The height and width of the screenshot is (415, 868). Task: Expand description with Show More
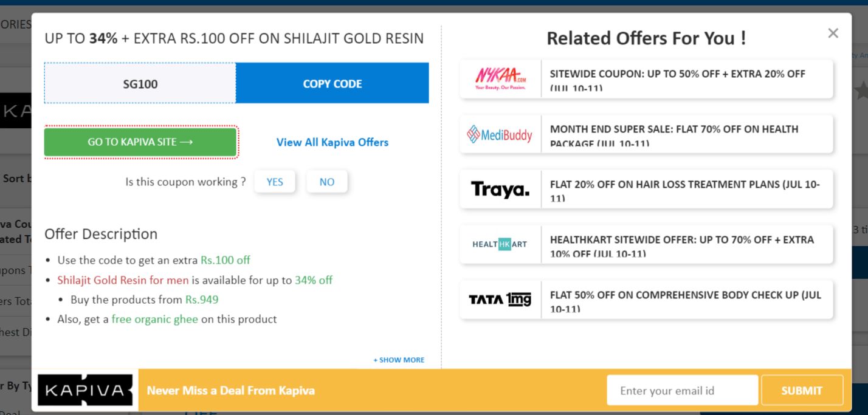point(399,360)
